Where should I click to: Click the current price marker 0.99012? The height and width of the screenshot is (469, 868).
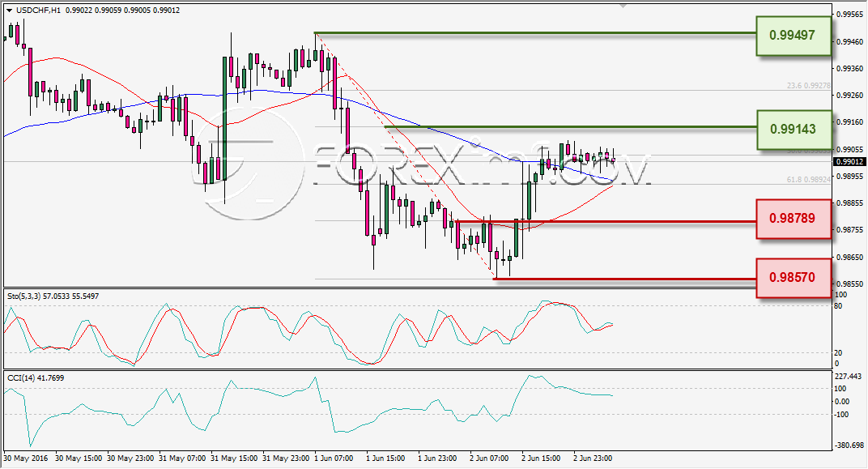point(849,162)
